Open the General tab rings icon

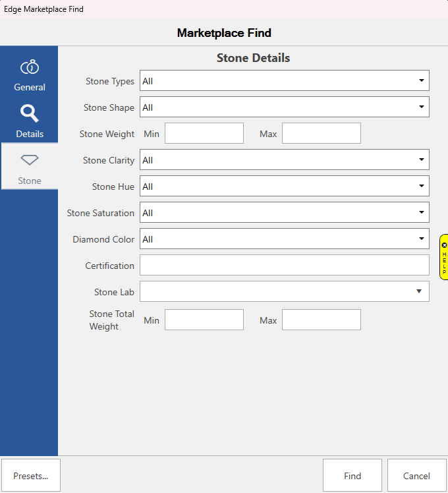click(30, 68)
